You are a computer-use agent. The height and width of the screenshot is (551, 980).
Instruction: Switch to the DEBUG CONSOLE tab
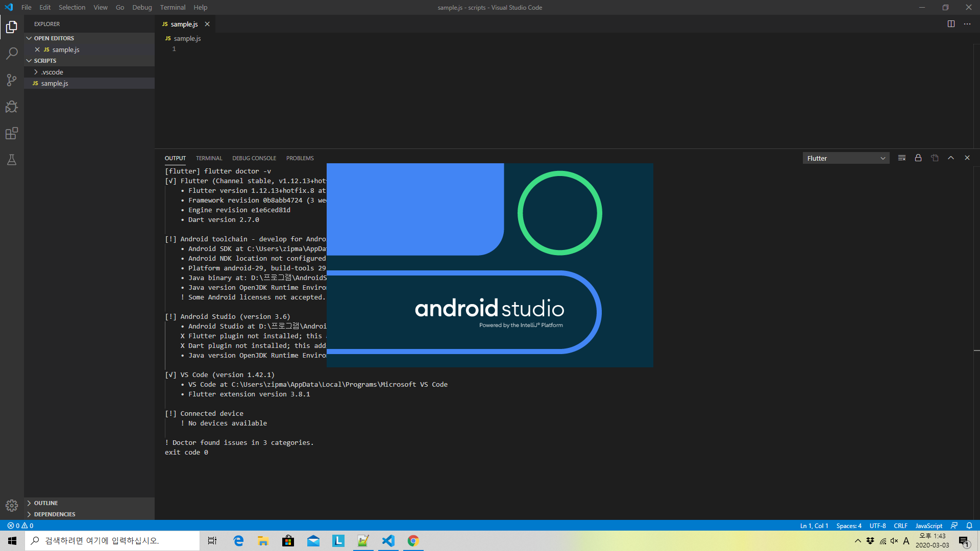(x=254, y=158)
